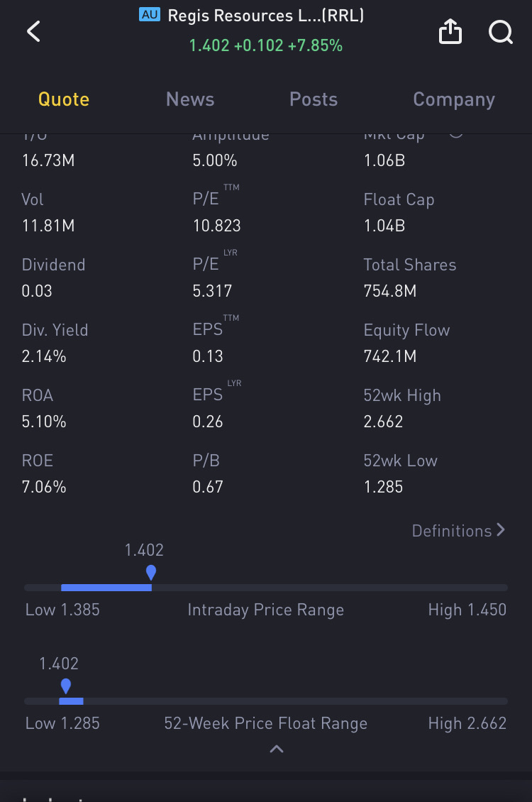Click the search magnifier icon
Image resolution: width=532 pixels, height=802 pixels.
pos(501,32)
